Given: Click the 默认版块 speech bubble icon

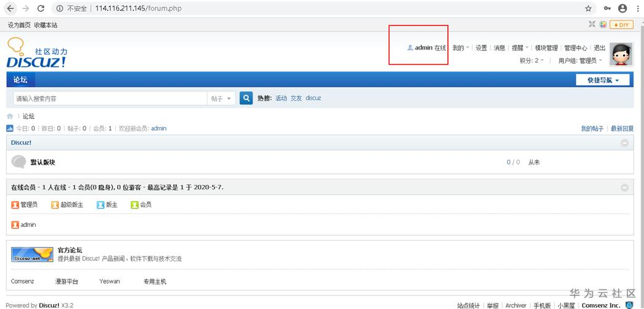Looking at the screenshot, I should tap(18, 162).
